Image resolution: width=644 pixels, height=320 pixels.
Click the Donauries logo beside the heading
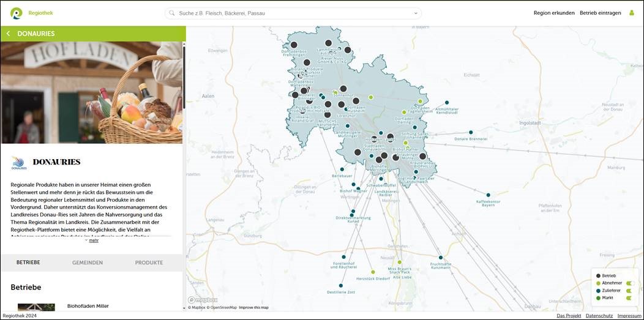point(19,163)
